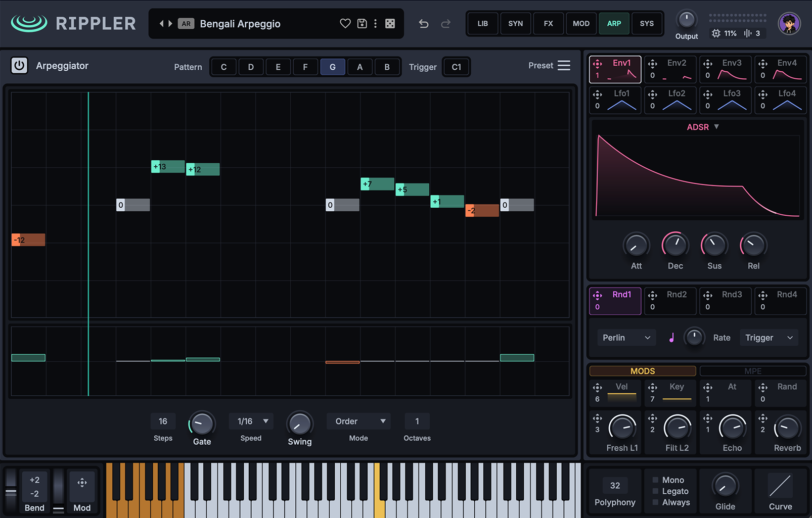Select pattern D
Screen dimensions: 812x518
(251, 67)
